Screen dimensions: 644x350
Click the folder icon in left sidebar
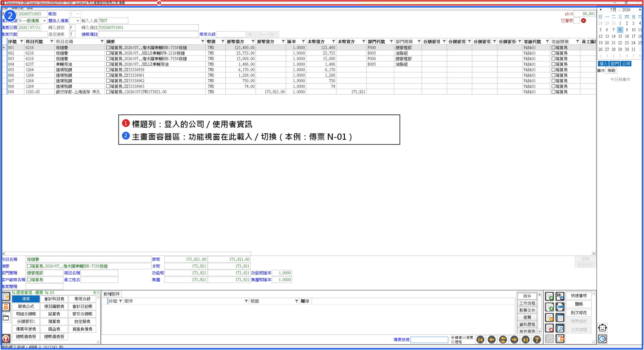(x=6, y=318)
